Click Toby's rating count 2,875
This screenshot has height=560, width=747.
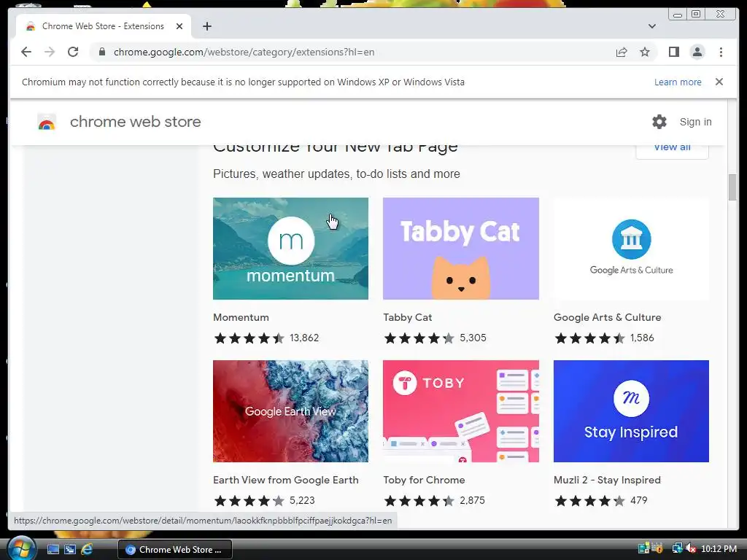[472, 500]
